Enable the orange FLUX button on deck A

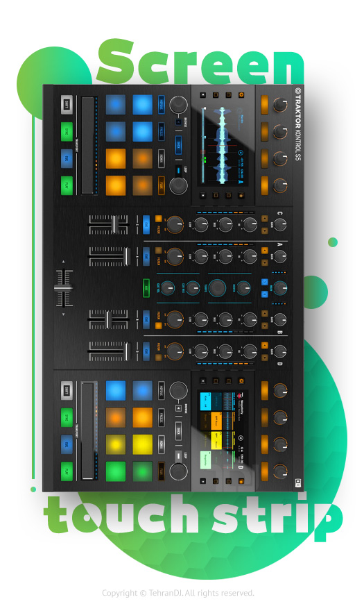click(162, 185)
